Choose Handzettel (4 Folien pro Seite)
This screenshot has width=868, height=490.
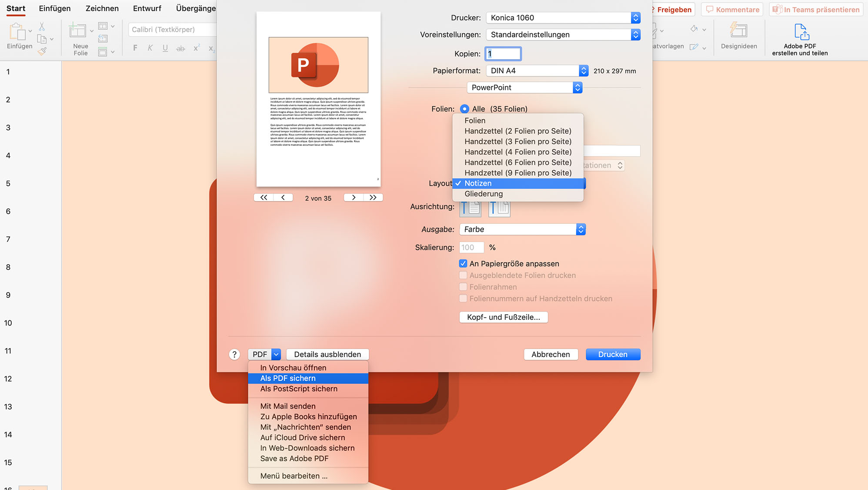(518, 152)
